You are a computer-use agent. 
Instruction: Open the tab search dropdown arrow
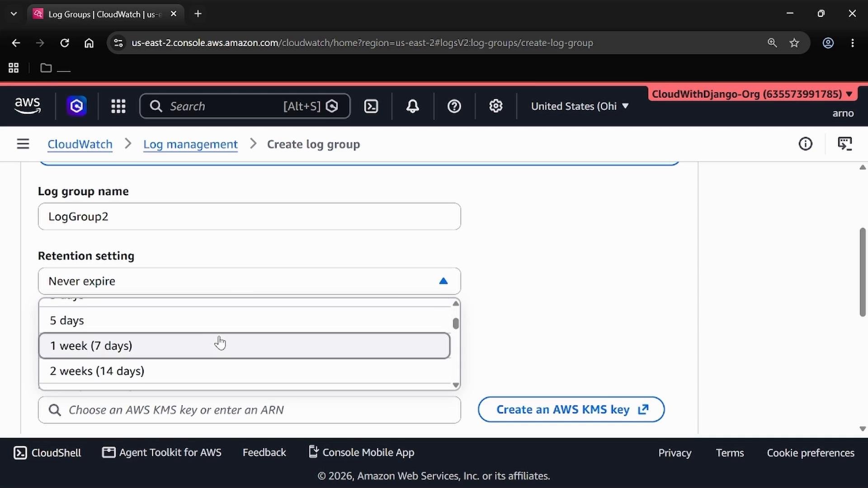coord(14,14)
